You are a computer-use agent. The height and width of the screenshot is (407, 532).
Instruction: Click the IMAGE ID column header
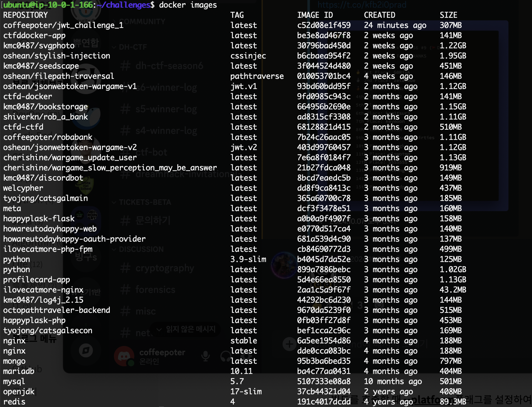click(x=315, y=15)
